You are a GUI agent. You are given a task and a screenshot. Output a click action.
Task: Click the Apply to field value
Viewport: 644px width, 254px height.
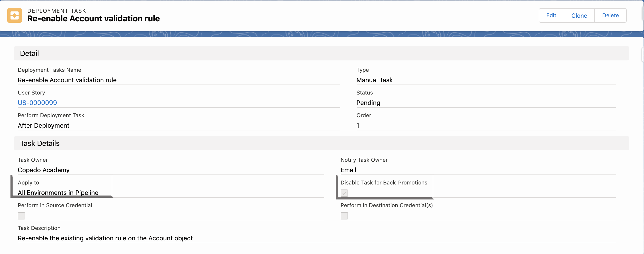(58, 193)
